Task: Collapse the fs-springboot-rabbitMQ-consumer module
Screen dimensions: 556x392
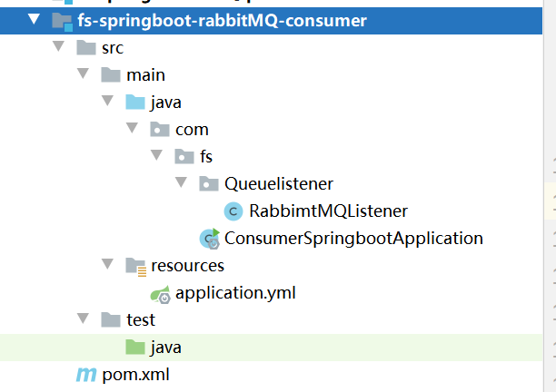Action: pos(34,19)
